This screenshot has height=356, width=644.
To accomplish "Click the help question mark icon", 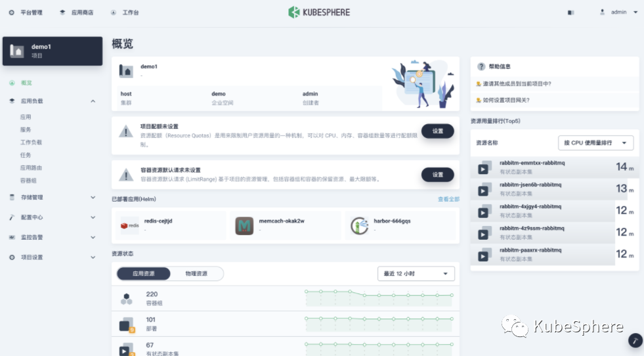I will point(481,66).
